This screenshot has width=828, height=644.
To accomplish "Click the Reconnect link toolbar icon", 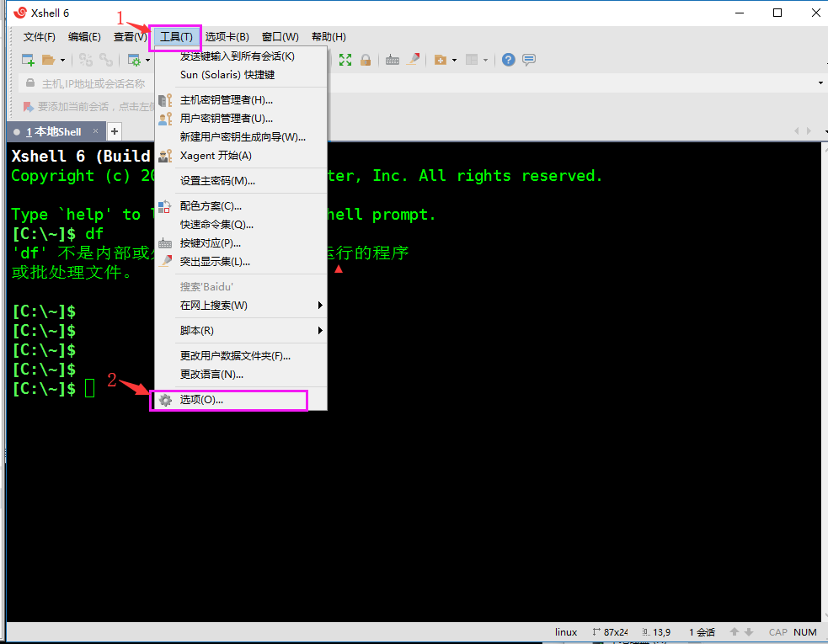I will point(106,60).
